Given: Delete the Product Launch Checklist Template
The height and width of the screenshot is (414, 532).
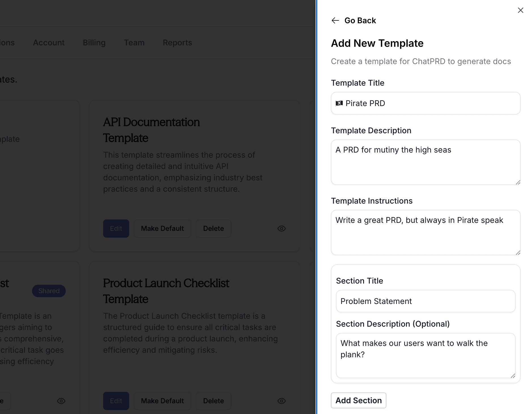Looking at the screenshot, I should tap(213, 401).
